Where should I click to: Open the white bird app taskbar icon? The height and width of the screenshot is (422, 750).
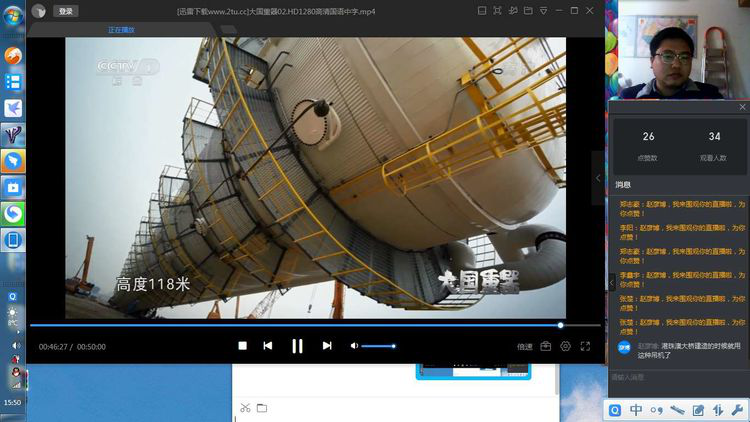13,109
